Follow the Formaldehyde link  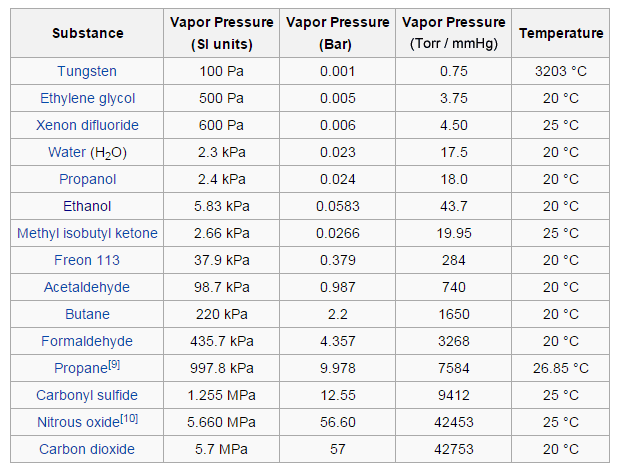pos(87,341)
